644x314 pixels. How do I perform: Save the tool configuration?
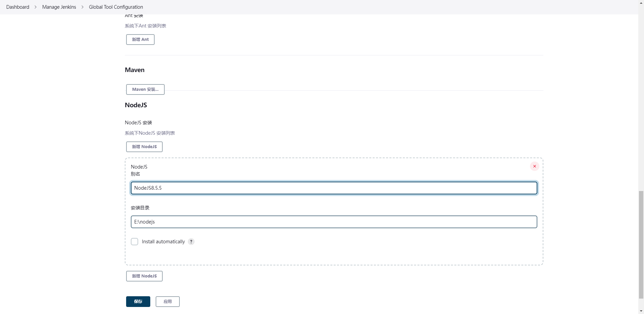[x=138, y=302]
